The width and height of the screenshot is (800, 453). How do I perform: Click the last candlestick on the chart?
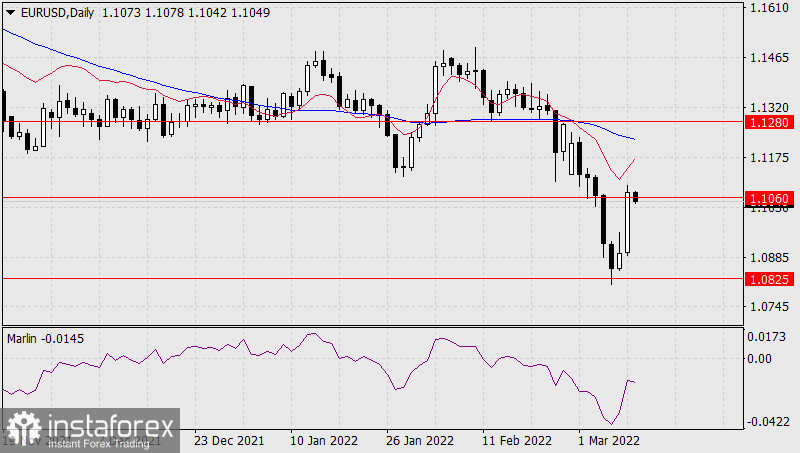(636, 197)
